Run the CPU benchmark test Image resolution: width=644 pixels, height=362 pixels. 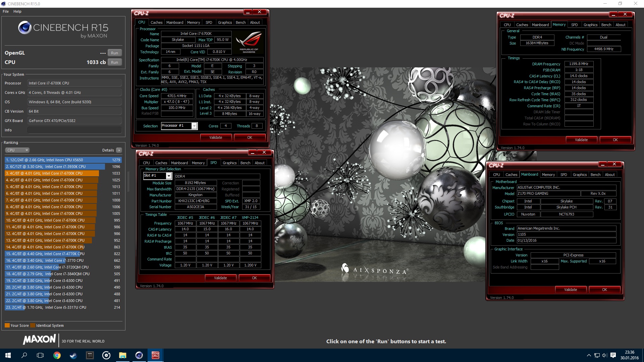pyautogui.click(x=114, y=62)
